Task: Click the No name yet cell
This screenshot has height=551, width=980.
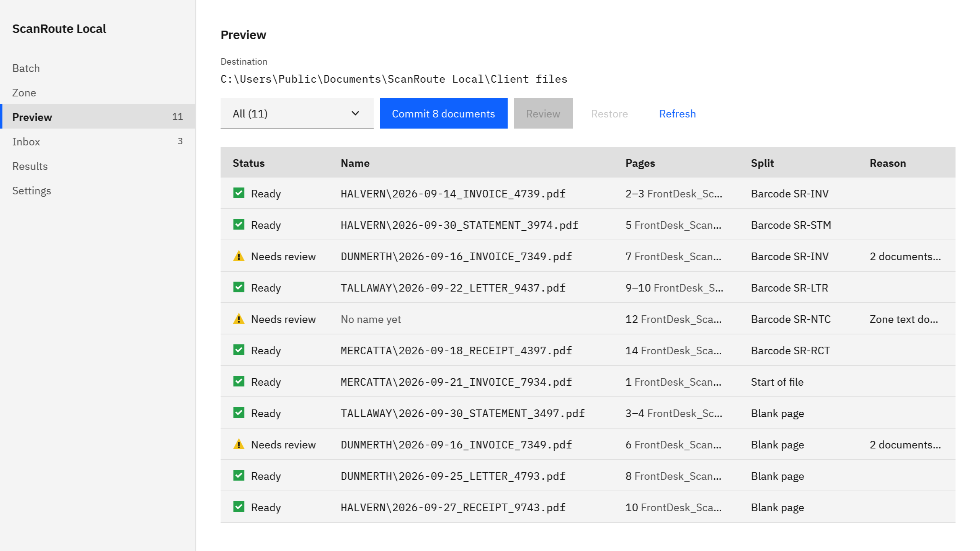Action: pyautogui.click(x=371, y=319)
